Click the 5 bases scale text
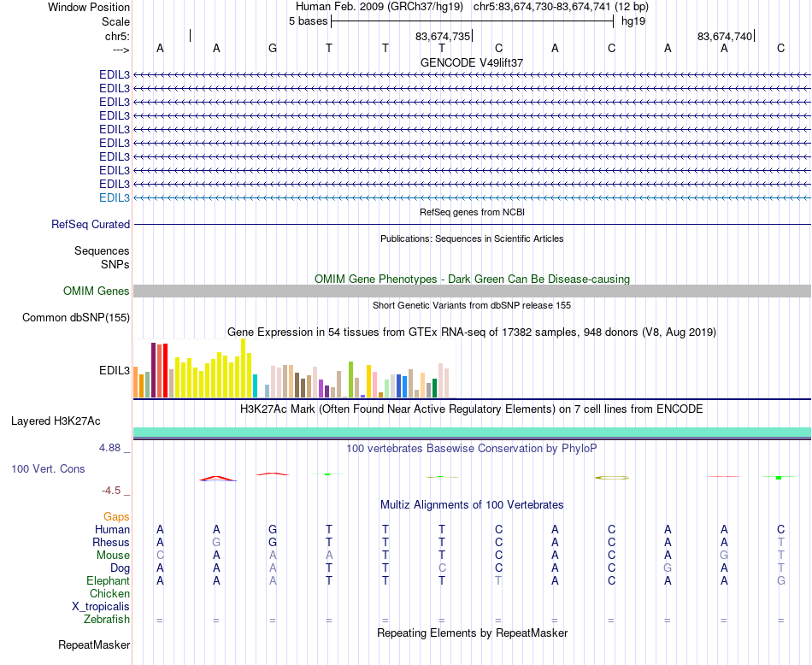This screenshot has height=665, width=812. [308, 21]
